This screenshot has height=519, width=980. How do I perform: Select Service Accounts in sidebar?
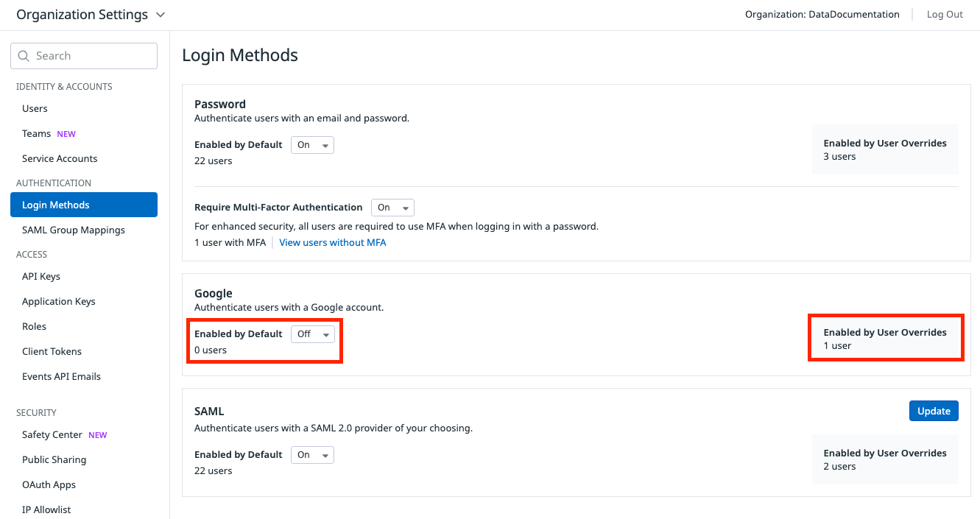point(59,158)
